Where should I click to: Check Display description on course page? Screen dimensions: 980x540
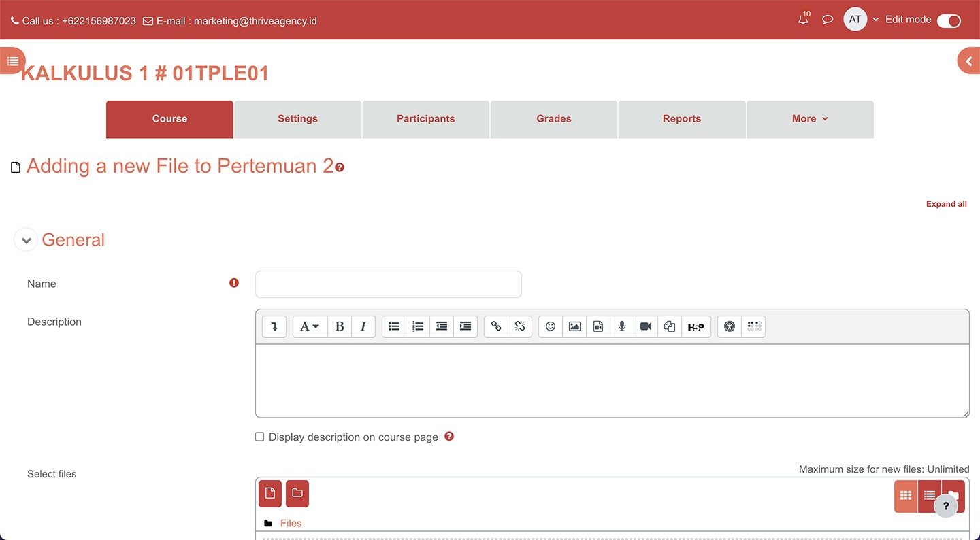pyautogui.click(x=259, y=437)
